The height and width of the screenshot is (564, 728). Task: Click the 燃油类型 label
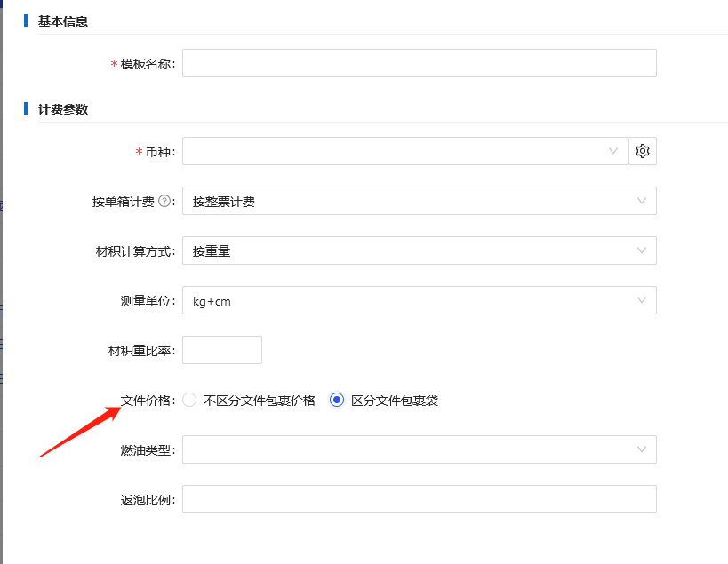coord(148,450)
